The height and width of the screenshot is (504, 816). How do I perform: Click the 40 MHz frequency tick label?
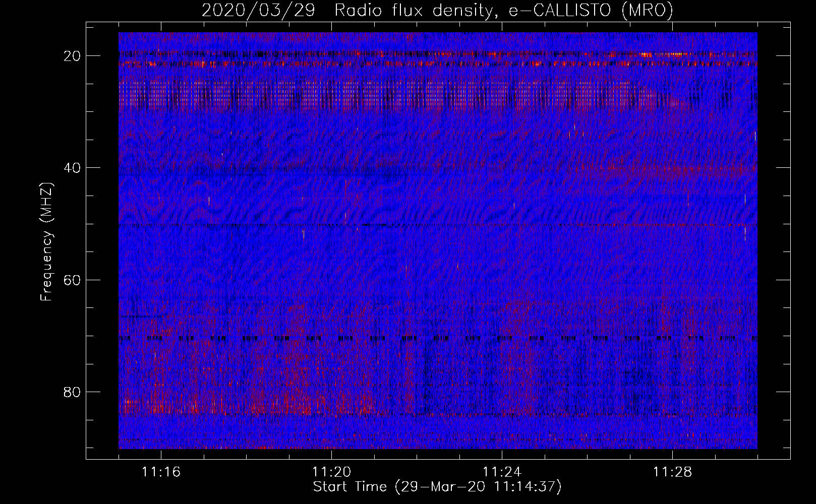73,168
